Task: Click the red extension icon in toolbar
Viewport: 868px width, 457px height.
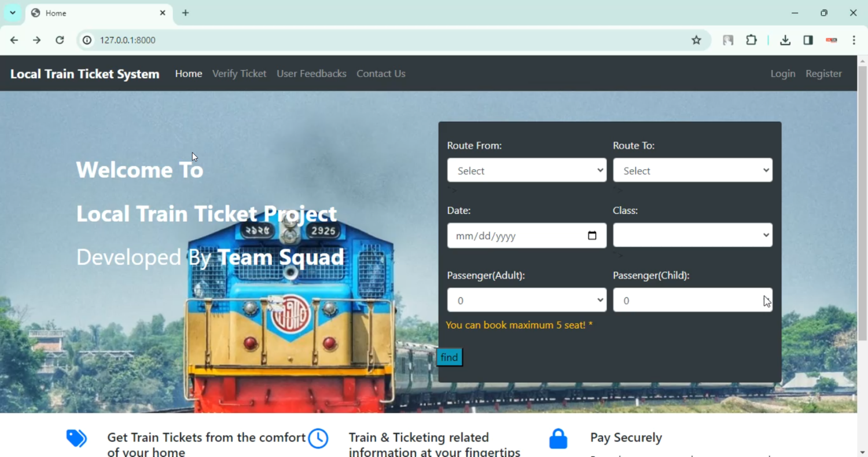Action: point(832,40)
